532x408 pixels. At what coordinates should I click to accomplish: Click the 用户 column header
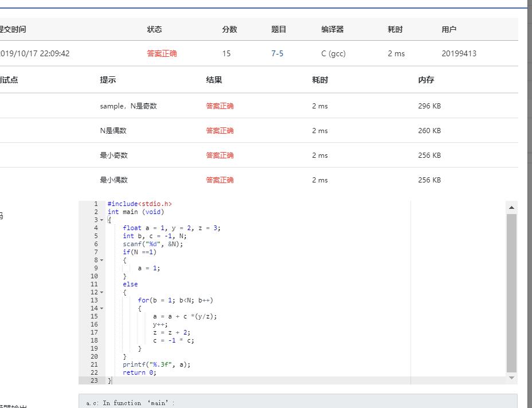[x=449, y=29]
